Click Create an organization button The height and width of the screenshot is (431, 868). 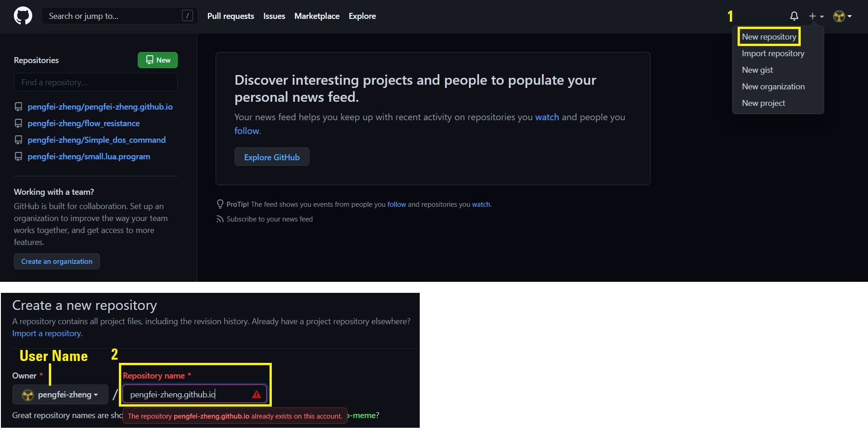57,261
